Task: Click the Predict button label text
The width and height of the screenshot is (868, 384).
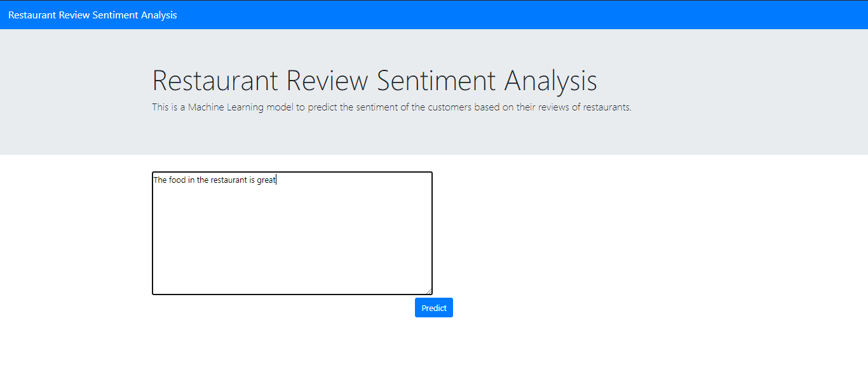Action: click(434, 307)
